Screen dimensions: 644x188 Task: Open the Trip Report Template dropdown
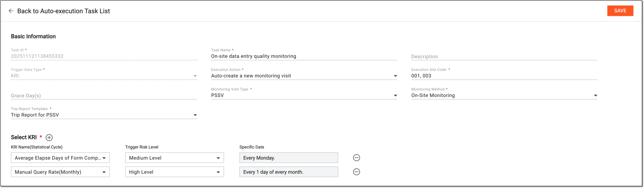click(104, 115)
